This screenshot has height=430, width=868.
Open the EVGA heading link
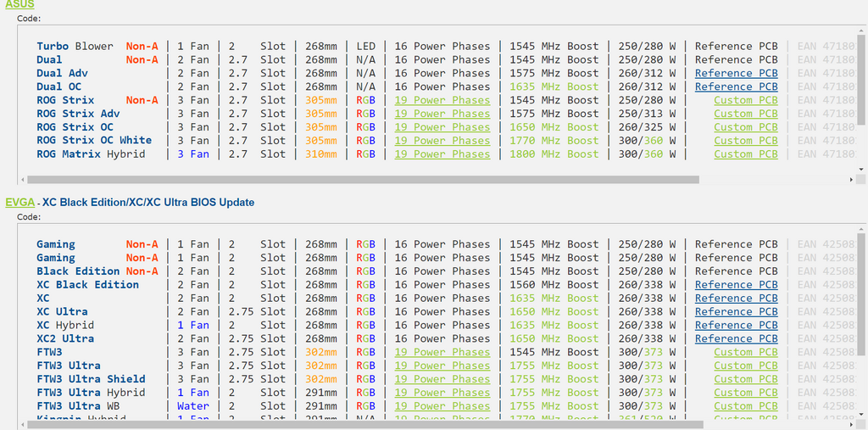(x=20, y=202)
